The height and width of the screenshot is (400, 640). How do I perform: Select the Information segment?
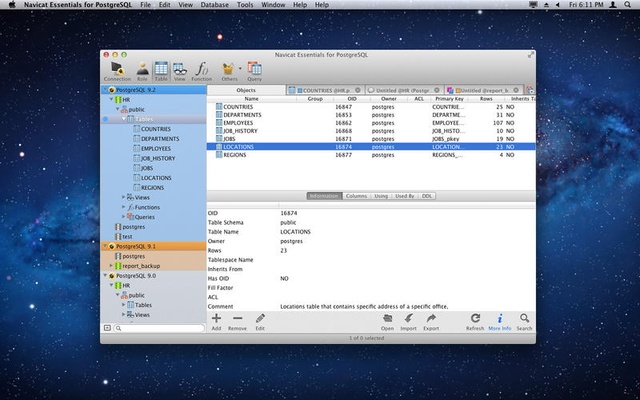tap(324, 196)
